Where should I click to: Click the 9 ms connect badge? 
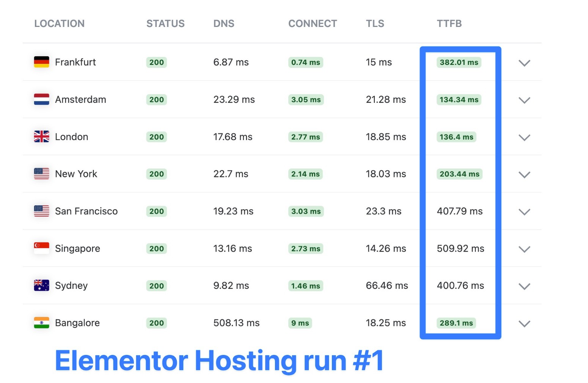pyautogui.click(x=300, y=323)
